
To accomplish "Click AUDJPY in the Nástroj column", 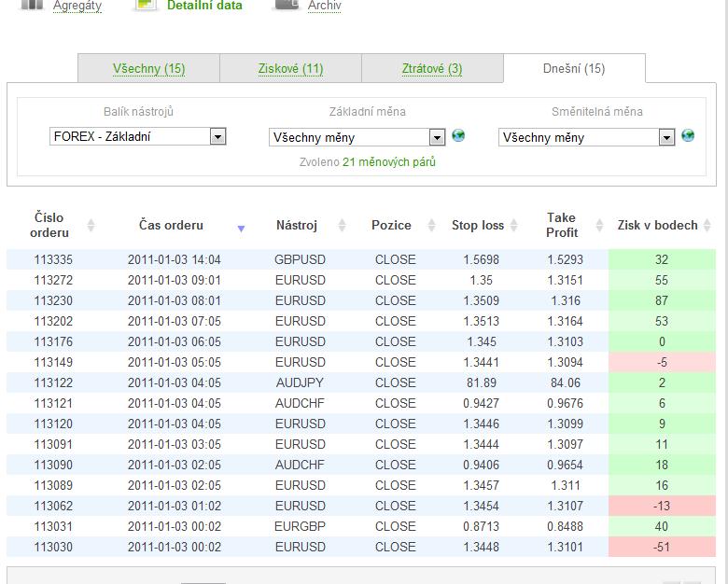I will (300, 382).
